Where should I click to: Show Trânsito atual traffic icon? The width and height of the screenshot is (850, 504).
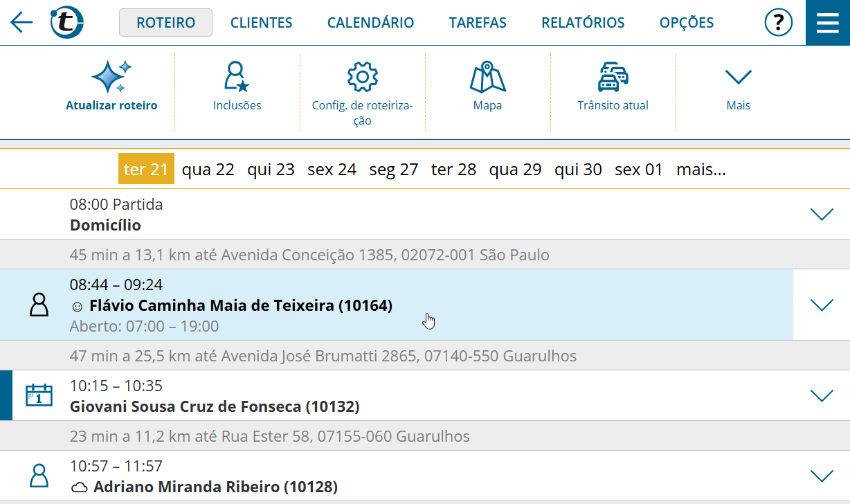click(613, 78)
